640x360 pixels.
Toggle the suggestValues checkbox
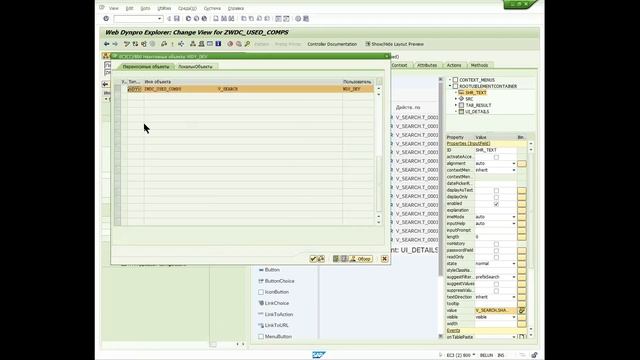(496, 284)
